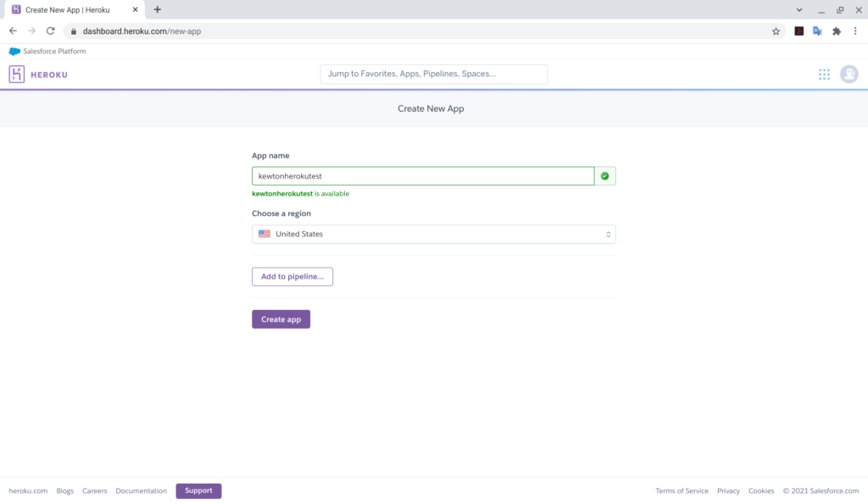The width and height of the screenshot is (868, 504).
Task: Click the Heroku extension icon in the browser toolbar
Action: 798,30
